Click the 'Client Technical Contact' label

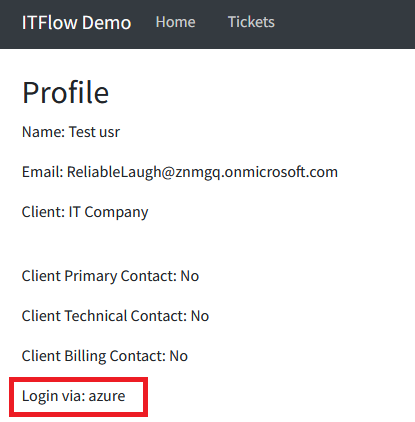(x=104, y=316)
